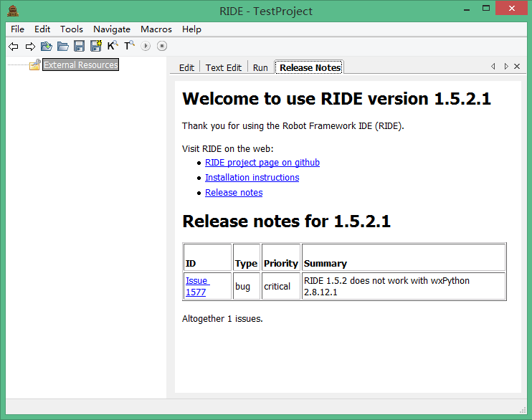The height and width of the screenshot is (420, 532).
Task: Click 'Visit RIDE on the web:' text
Action: point(228,148)
